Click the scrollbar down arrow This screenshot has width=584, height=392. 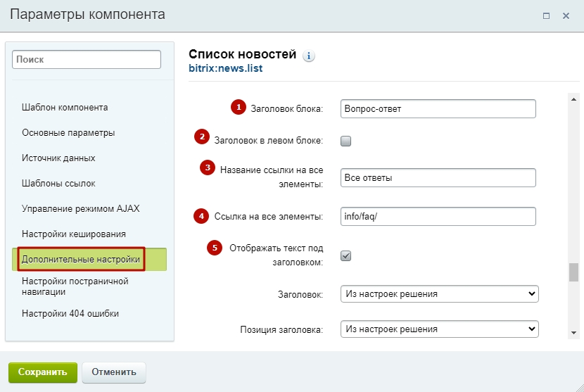(x=573, y=333)
